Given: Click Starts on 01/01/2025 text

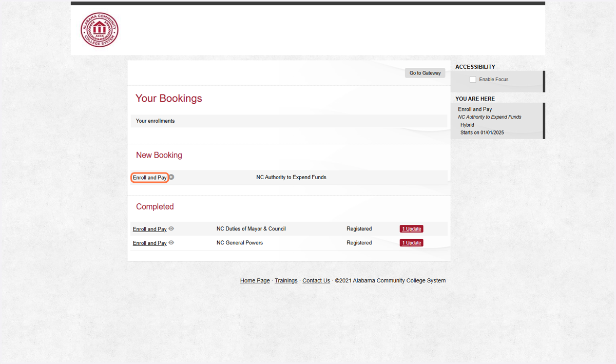Looking at the screenshot, I should tap(482, 132).
